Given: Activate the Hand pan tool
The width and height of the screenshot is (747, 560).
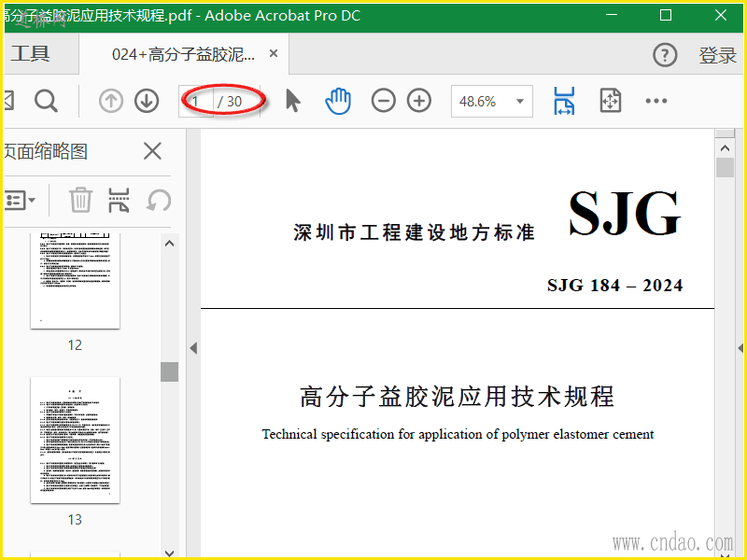Looking at the screenshot, I should coord(338,101).
